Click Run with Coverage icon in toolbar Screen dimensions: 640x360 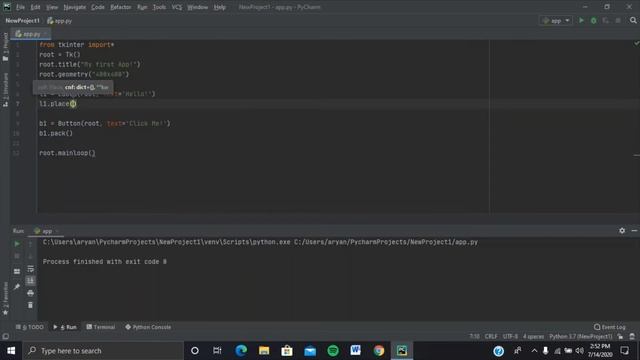coord(606,20)
